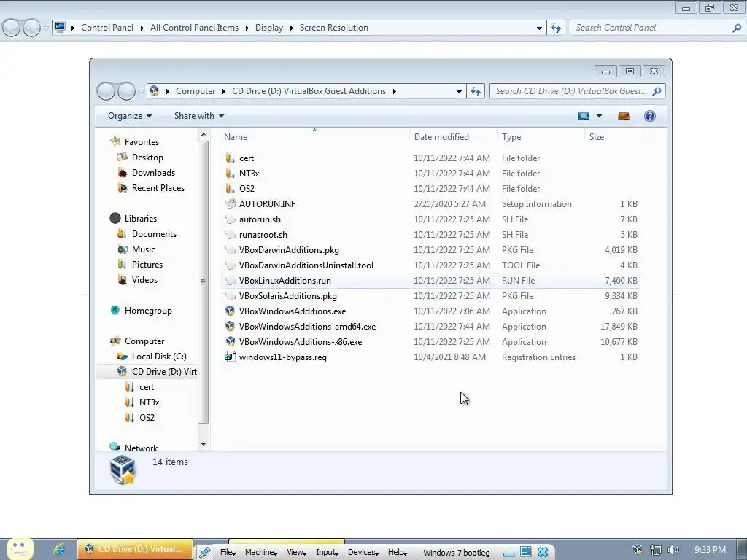
Task: Click refresh in Control Panel window
Action: point(556,28)
